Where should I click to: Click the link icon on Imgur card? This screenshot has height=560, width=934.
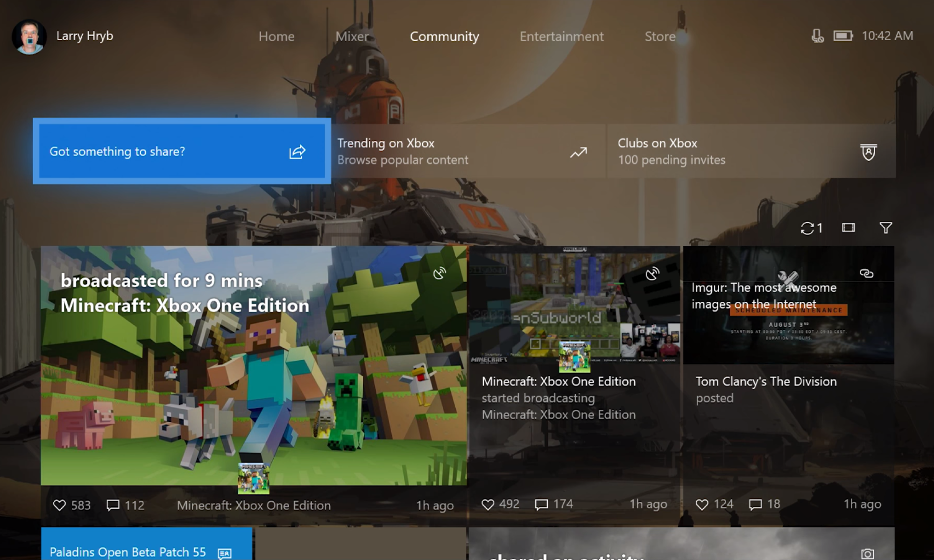click(866, 273)
